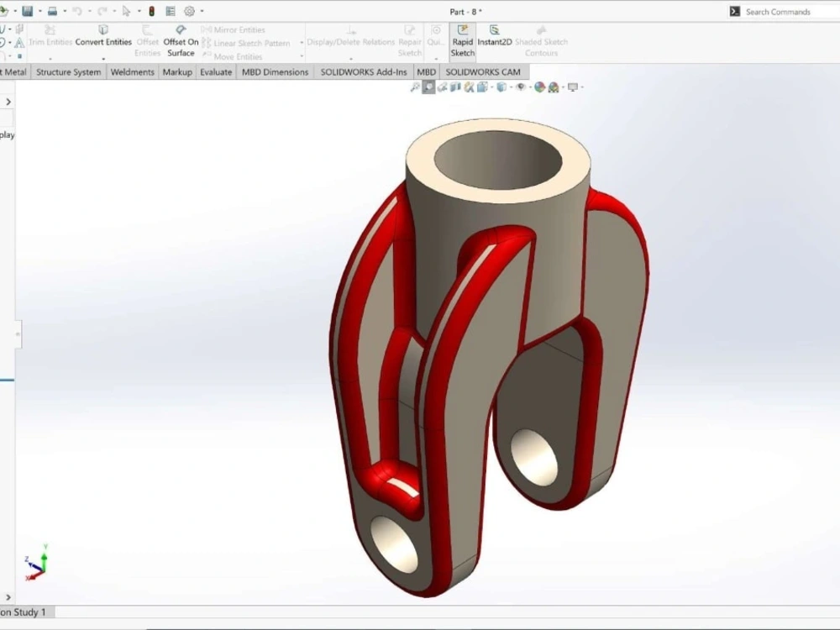Screen dimensions: 840x630
Task: Open the Save dropdown arrow
Action: 39,11
